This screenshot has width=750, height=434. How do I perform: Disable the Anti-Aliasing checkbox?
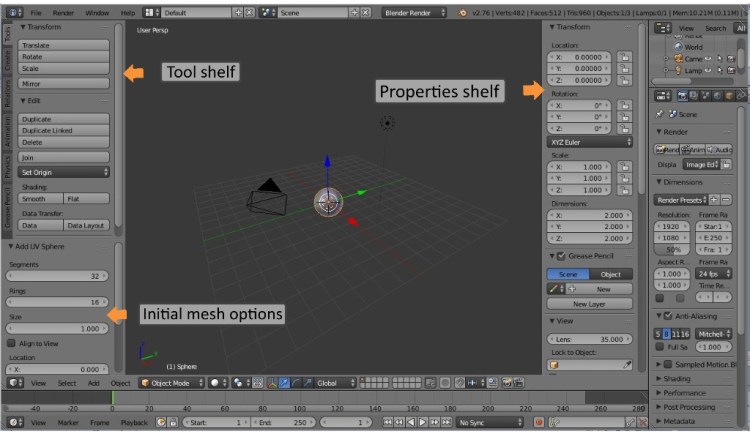tap(662, 316)
